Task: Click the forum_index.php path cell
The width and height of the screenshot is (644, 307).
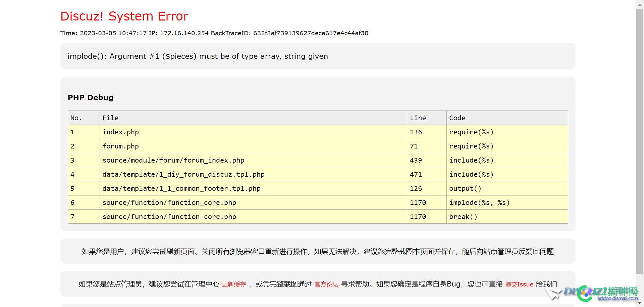Action: pyautogui.click(x=253, y=160)
